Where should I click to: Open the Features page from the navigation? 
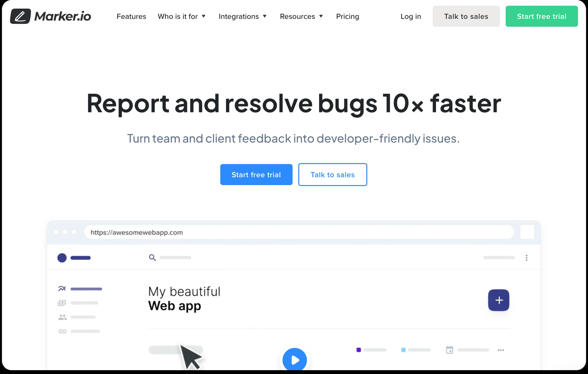pyautogui.click(x=131, y=16)
